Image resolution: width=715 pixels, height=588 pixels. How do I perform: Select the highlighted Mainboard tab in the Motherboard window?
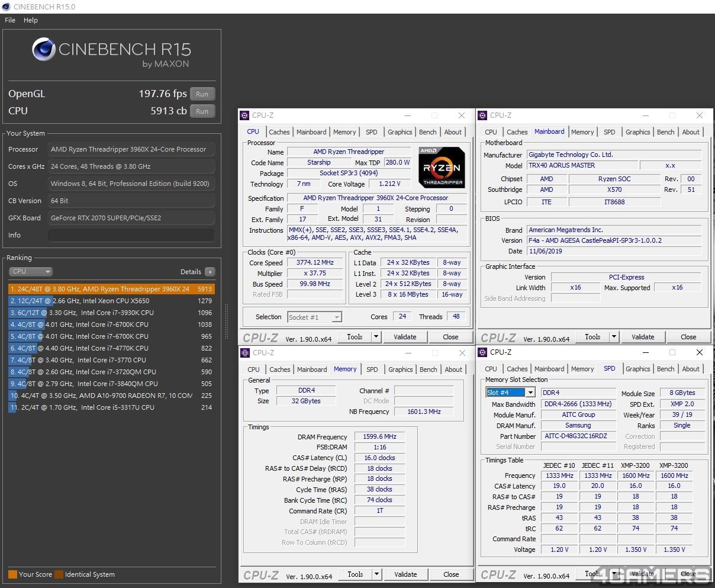point(549,131)
